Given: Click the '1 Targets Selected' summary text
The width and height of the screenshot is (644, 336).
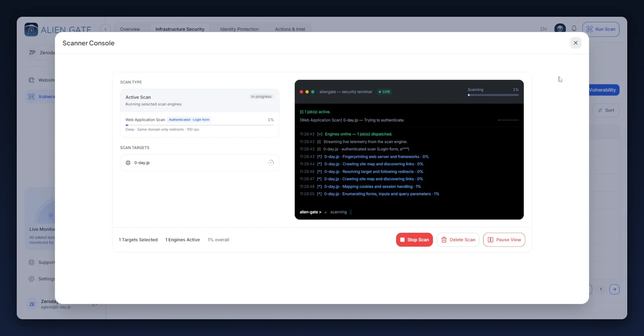Looking at the screenshot, I should point(138,240).
